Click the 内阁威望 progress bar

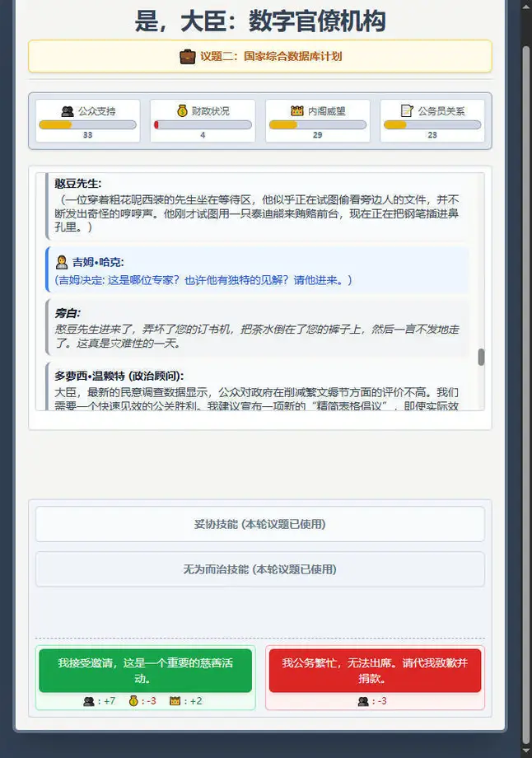(x=317, y=125)
